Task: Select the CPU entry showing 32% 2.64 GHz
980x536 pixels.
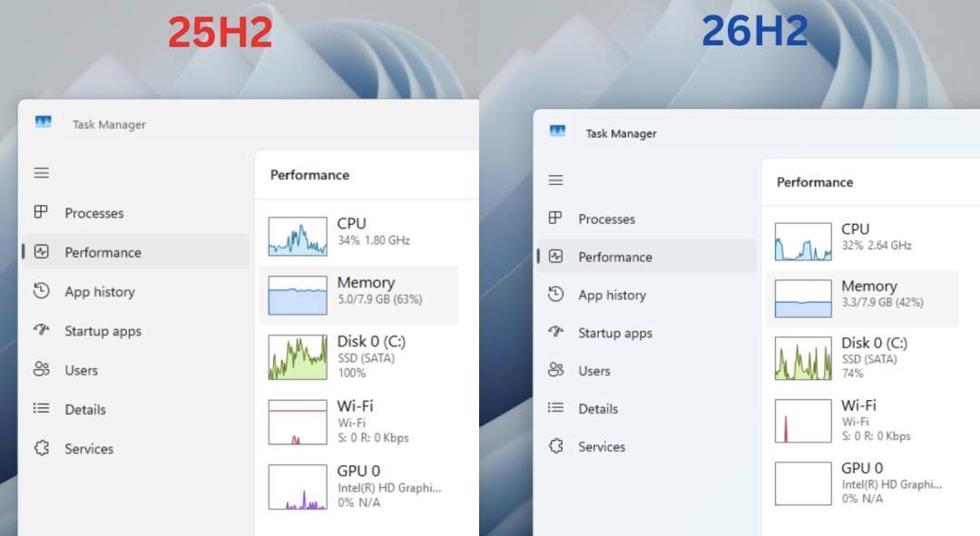Action: 862,241
